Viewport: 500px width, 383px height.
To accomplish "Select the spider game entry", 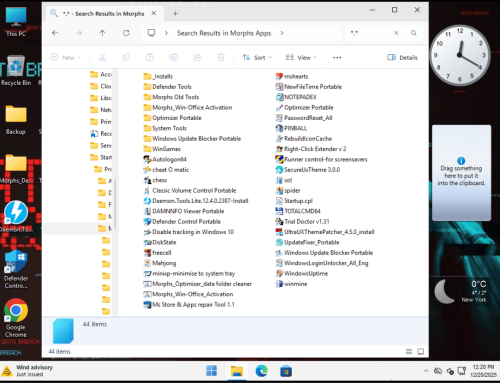I will [x=288, y=190].
